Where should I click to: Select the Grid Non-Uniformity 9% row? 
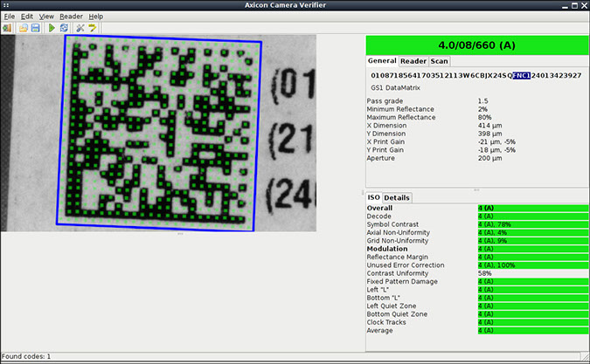[x=477, y=241]
